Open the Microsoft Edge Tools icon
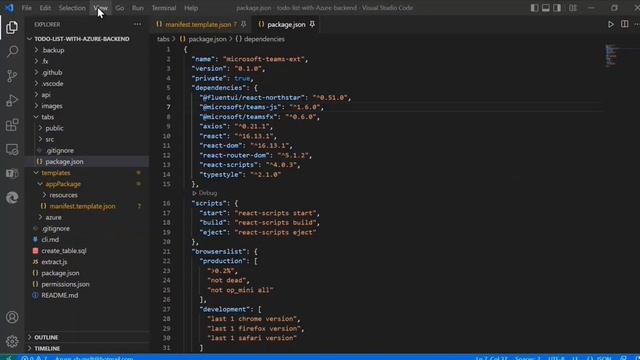Viewport: 640px width, 360px height. 12,198
